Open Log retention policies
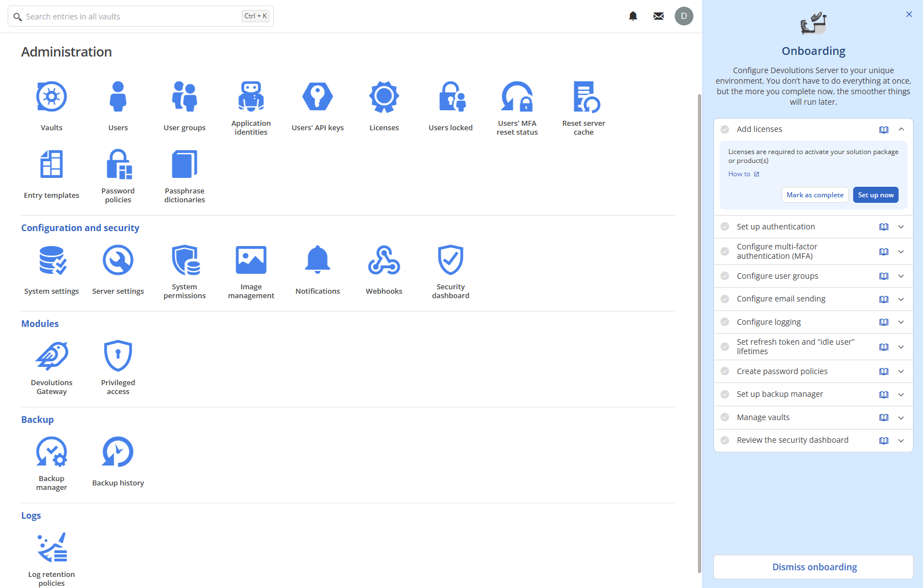Image resolution: width=923 pixels, height=588 pixels. (x=51, y=547)
